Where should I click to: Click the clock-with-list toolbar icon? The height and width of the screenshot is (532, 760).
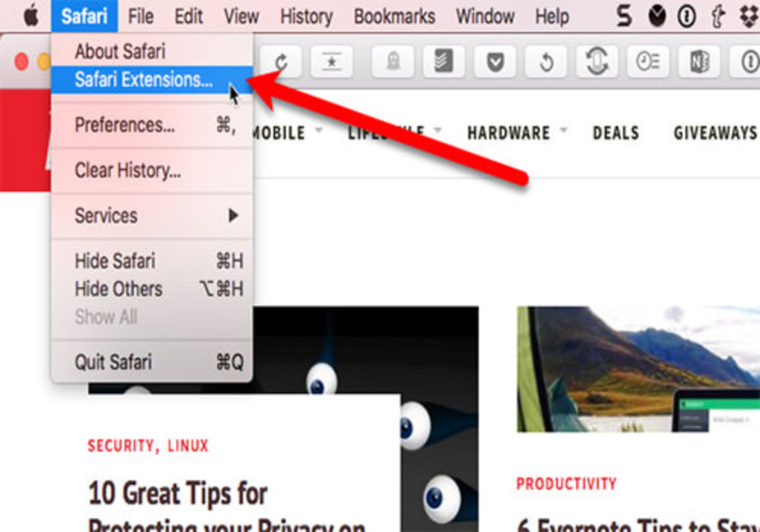pos(648,61)
